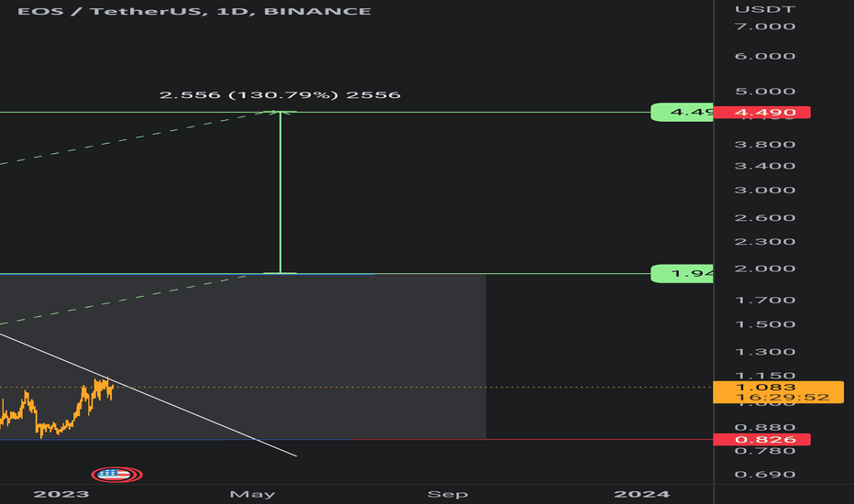Click the 0.690 price axis value
This screenshot has height=504, width=854.
tap(765, 474)
